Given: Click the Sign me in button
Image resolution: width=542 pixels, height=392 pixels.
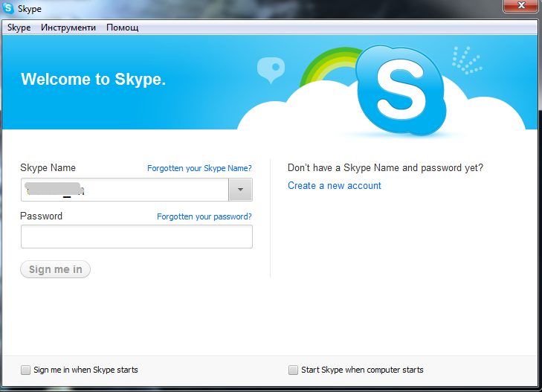Looking at the screenshot, I should click(55, 269).
